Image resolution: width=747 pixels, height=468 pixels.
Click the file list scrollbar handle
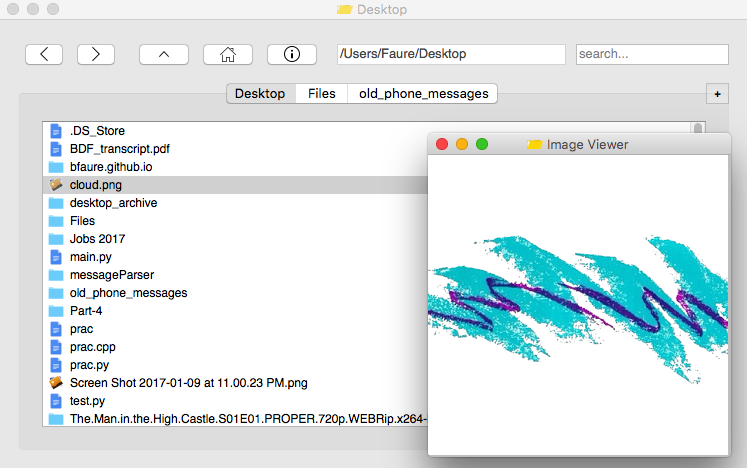coord(698,129)
